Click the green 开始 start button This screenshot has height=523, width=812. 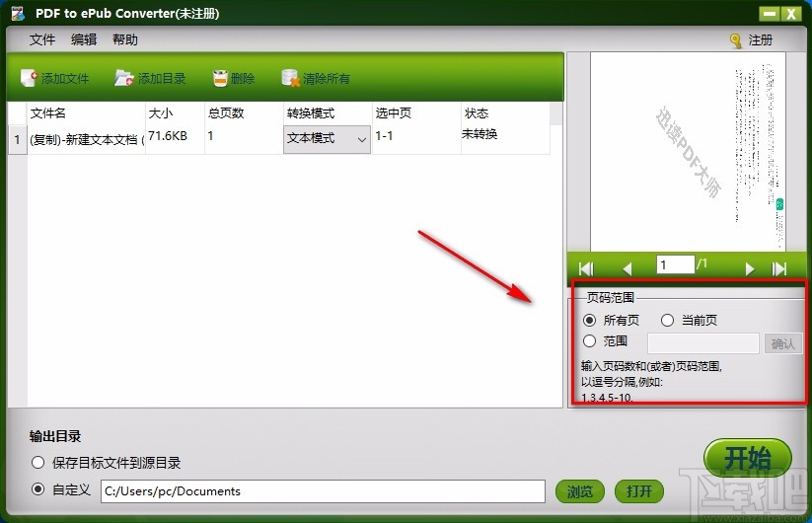click(747, 458)
